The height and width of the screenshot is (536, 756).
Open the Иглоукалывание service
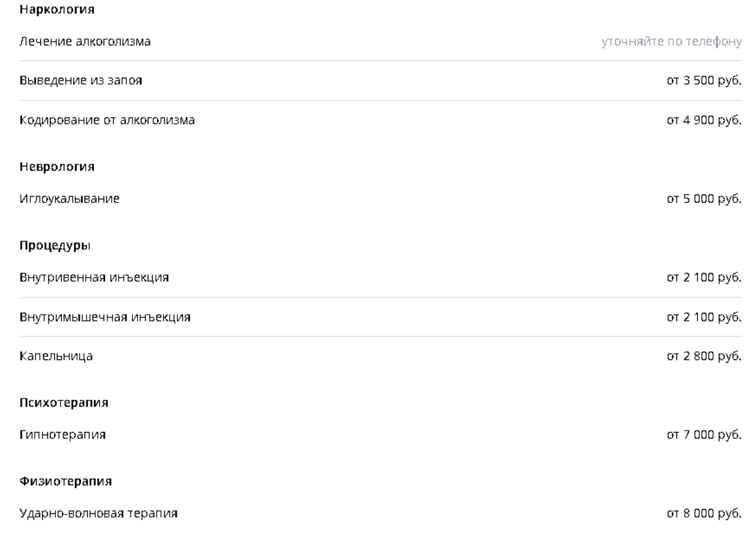point(69,199)
